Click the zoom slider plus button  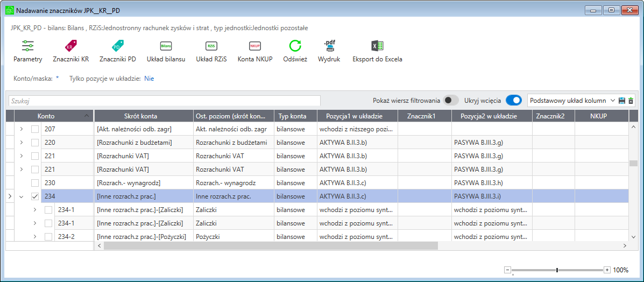pos(607,270)
